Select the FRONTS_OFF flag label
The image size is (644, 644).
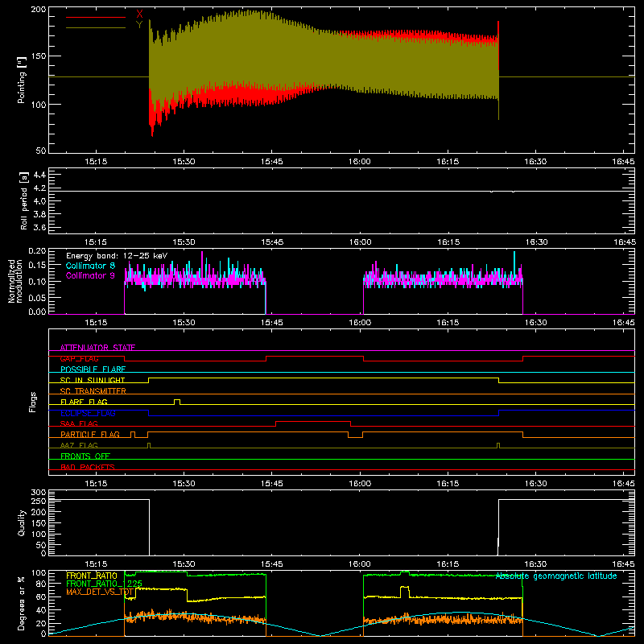click(x=85, y=456)
